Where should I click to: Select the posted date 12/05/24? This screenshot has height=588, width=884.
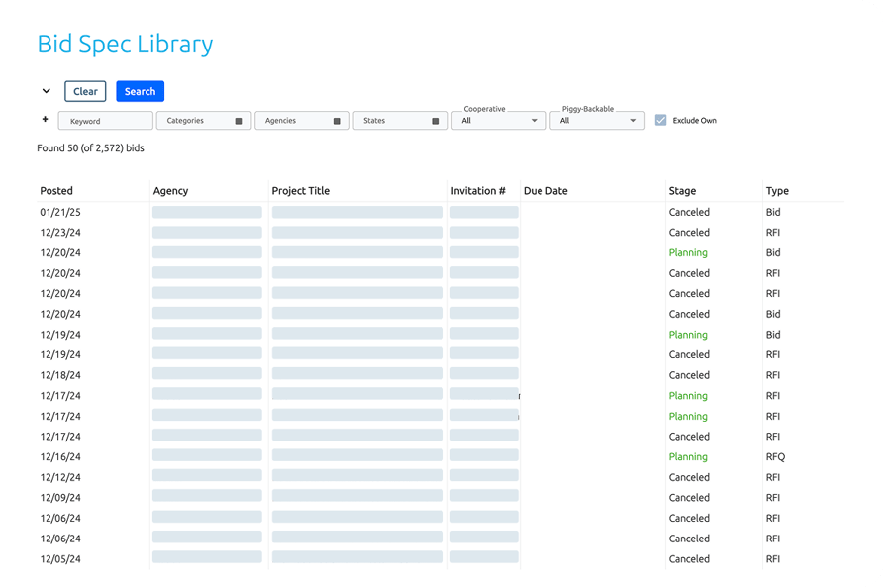tap(60, 558)
